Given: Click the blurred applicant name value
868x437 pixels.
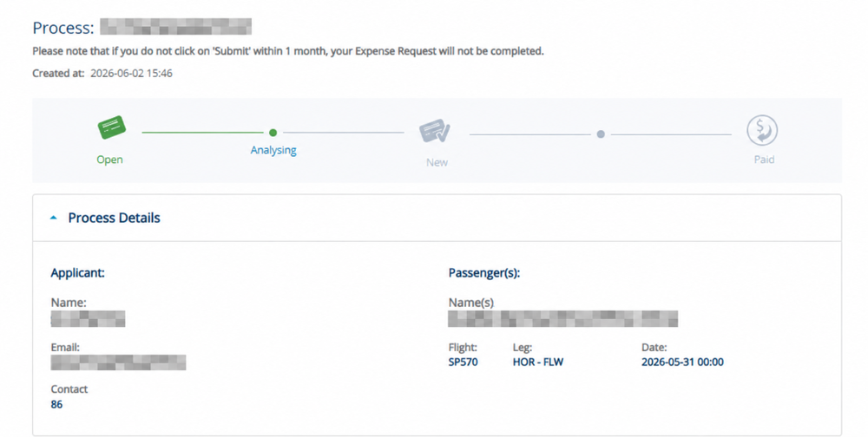Looking at the screenshot, I should pos(88,318).
